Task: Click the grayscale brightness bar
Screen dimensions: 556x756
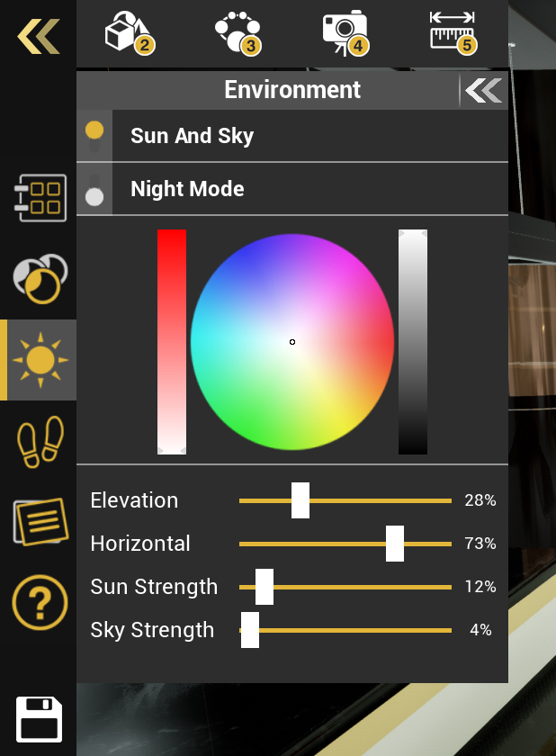Action: point(413,342)
